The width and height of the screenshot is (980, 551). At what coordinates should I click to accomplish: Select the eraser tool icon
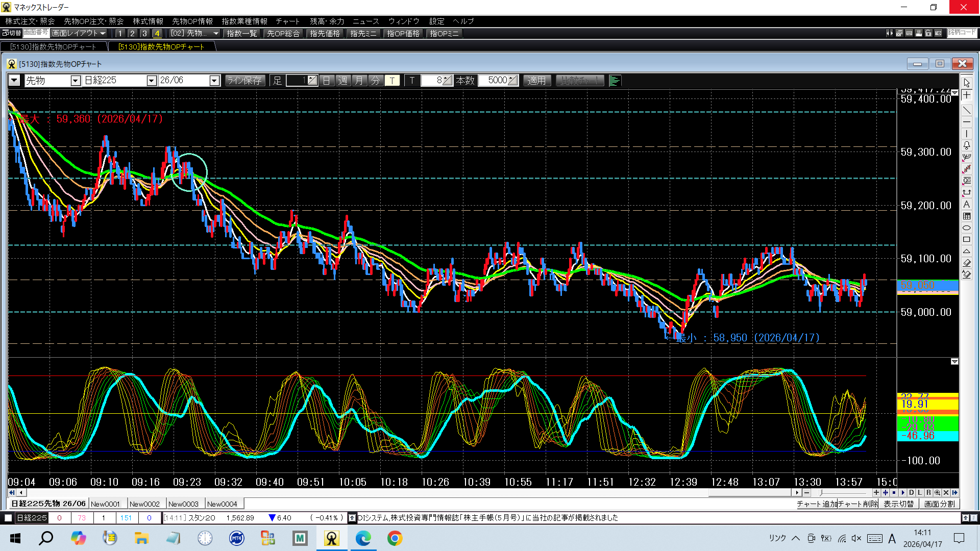[x=967, y=263]
